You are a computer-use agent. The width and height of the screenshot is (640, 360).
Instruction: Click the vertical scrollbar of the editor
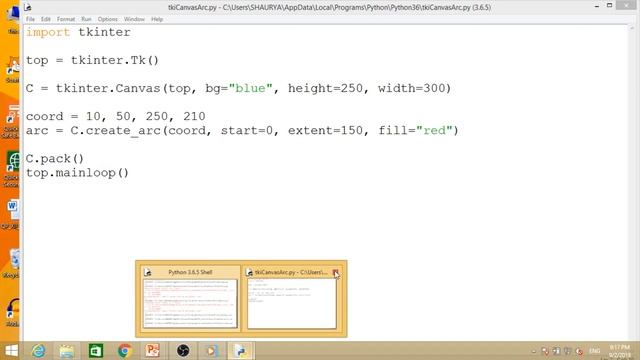(632, 182)
